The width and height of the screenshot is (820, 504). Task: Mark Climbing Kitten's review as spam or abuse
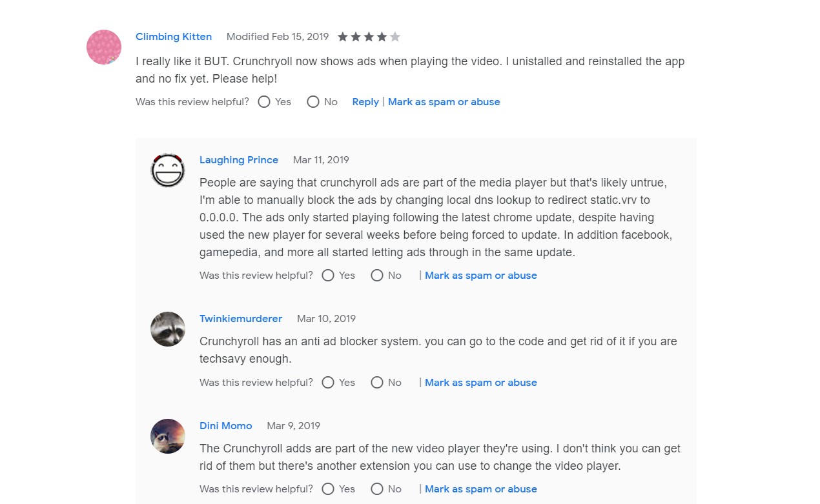click(x=444, y=102)
